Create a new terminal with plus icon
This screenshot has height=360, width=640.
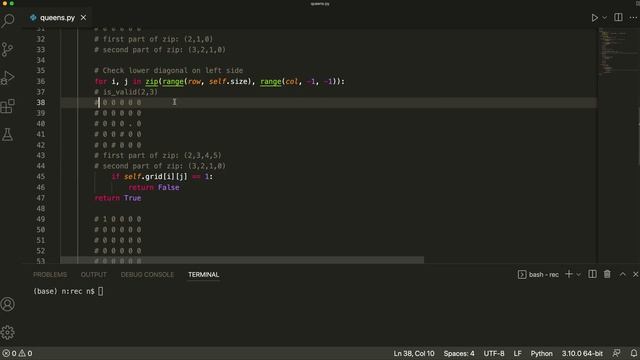pyautogui.click(x=569, y=274)
